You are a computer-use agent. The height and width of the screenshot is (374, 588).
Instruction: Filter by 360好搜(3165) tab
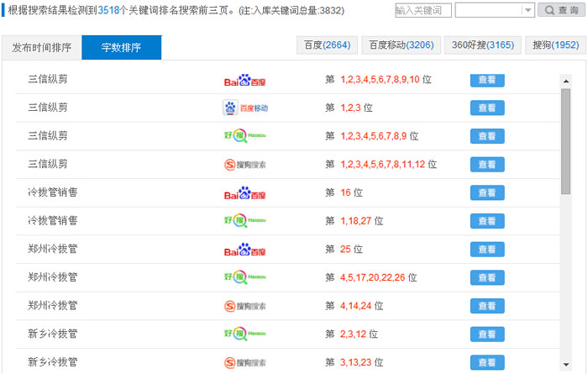point(483,45)
